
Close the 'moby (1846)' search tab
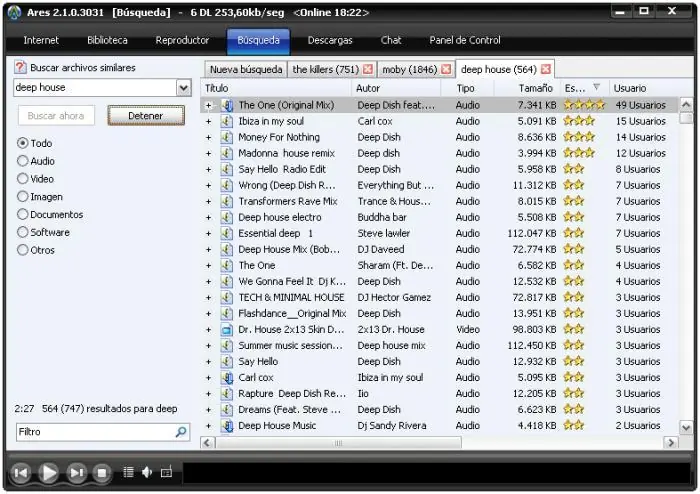tap(446, 70)
